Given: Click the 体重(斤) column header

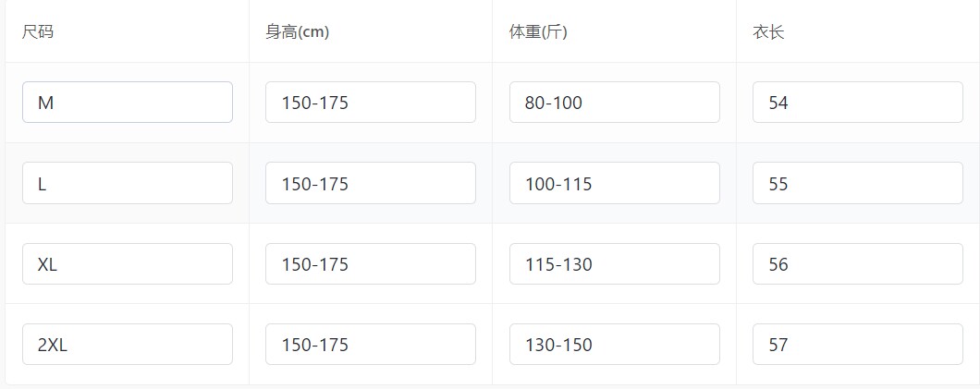Looking at the screenshot, I should point(538,32).
